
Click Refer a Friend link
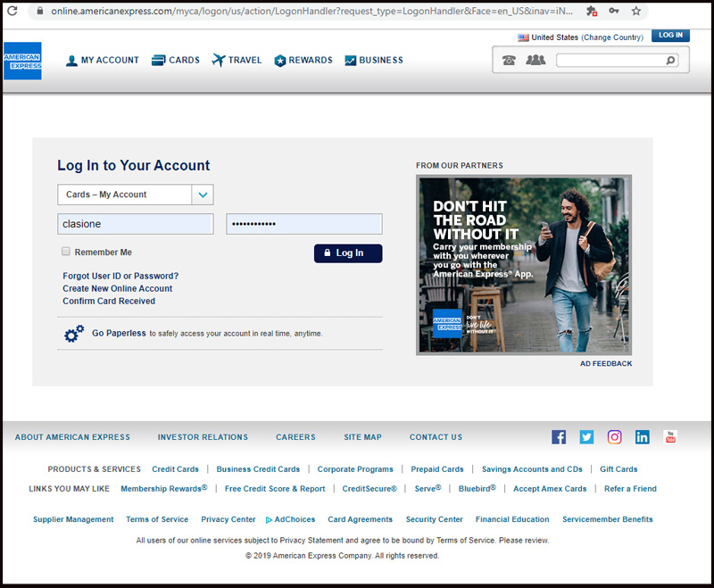tap(630, 488)
